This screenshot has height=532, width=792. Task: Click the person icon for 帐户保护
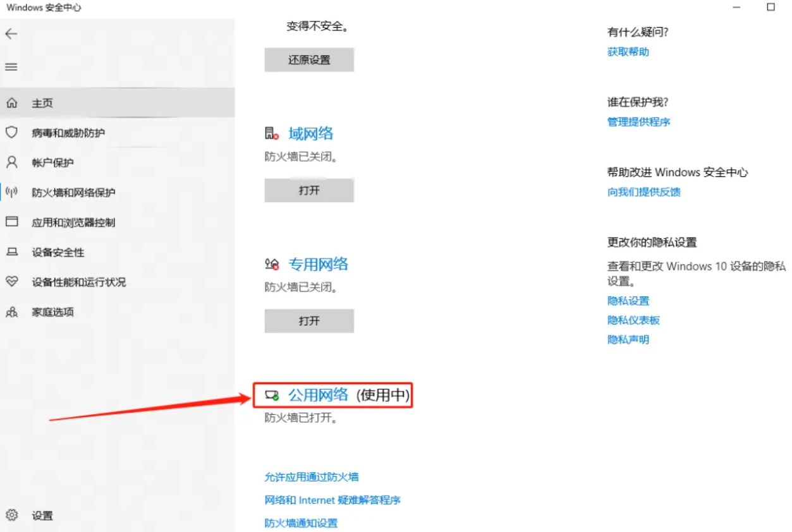point(11,162)
